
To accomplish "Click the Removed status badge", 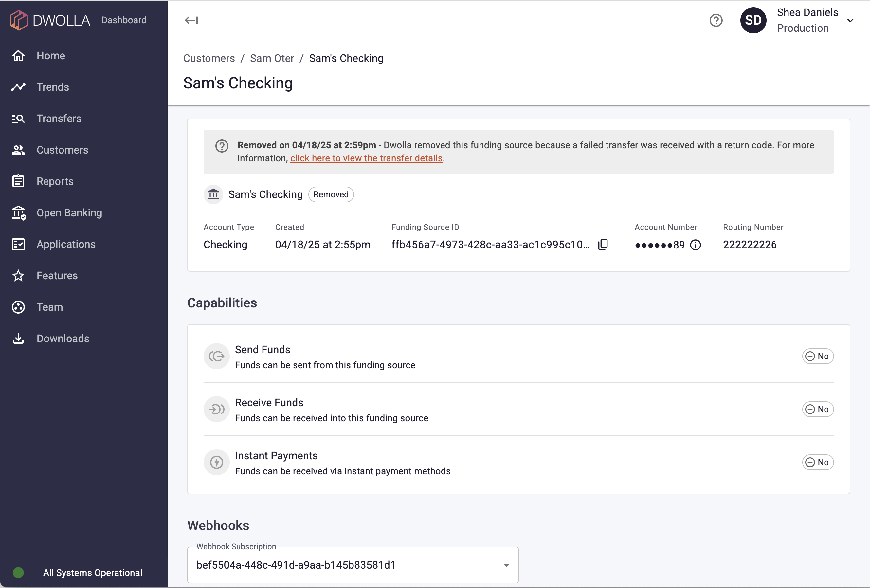I will pos(331,194).
